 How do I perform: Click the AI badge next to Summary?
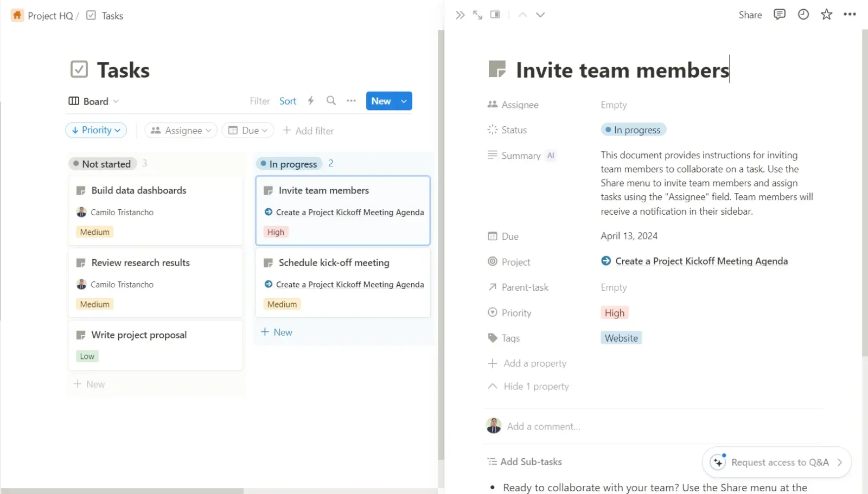coord(551,156)
